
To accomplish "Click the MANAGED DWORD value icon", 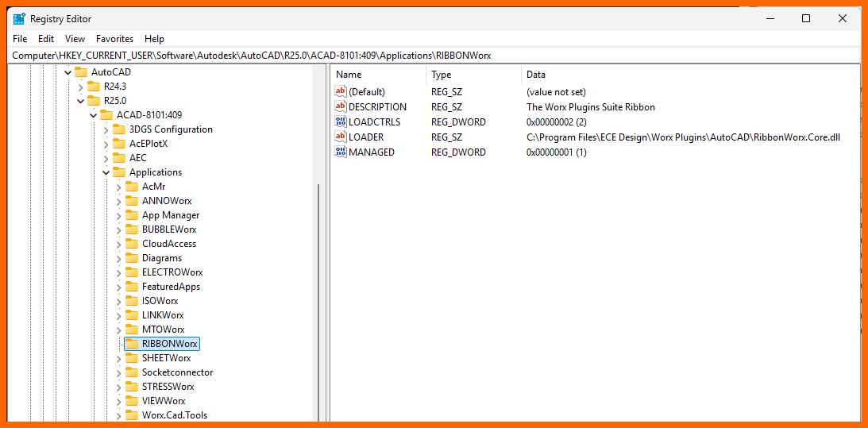I will click(341, 152).
